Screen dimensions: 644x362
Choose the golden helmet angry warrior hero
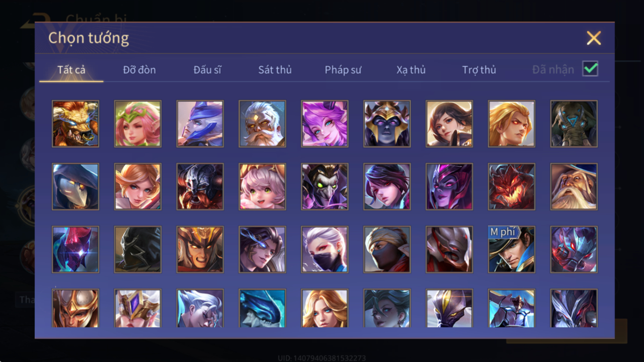pos(200,250)
